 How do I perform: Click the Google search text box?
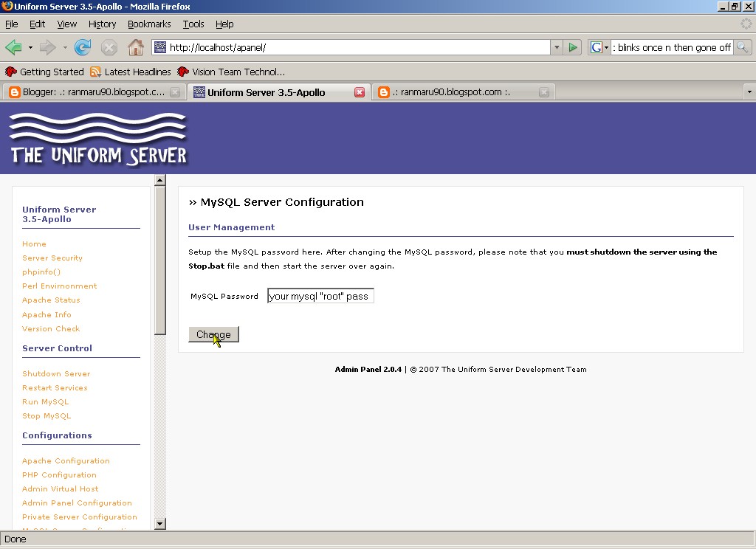672,47
